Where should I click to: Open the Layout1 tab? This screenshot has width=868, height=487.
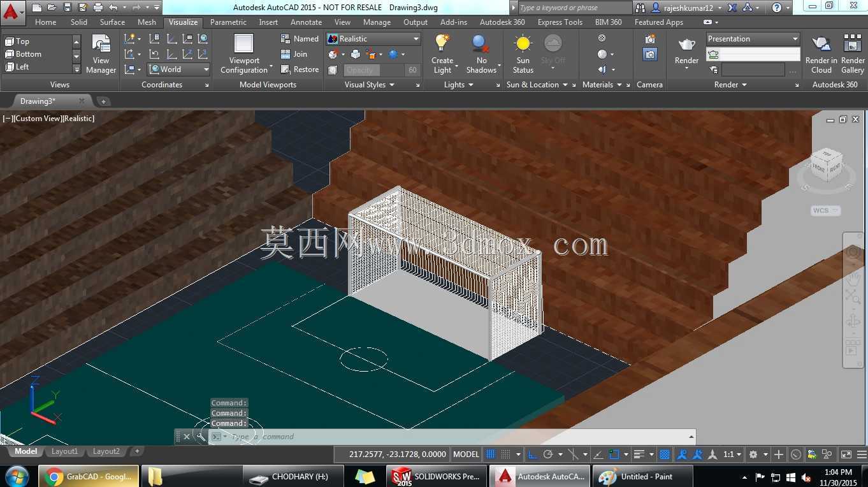pos(64,451)
